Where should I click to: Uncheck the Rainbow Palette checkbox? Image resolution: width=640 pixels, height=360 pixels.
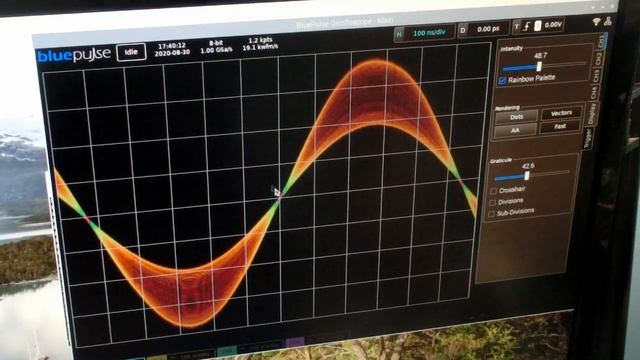point(502,80)
